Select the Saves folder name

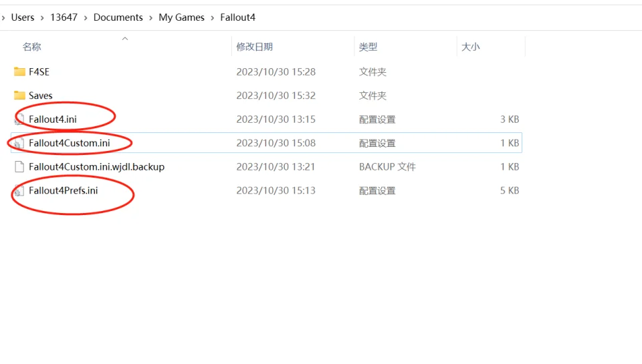tap(41, 96)
